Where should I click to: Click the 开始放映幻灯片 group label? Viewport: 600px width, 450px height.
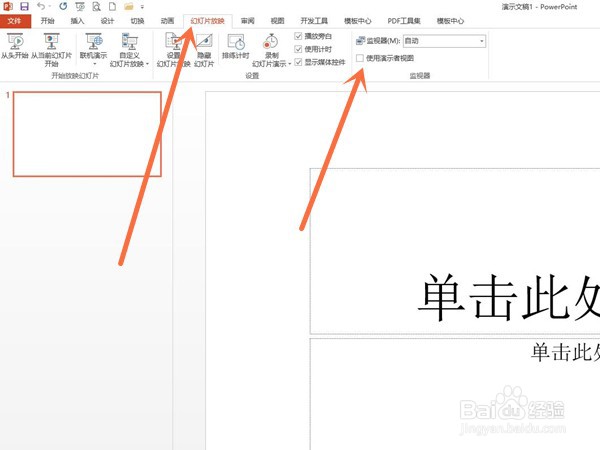75,76
